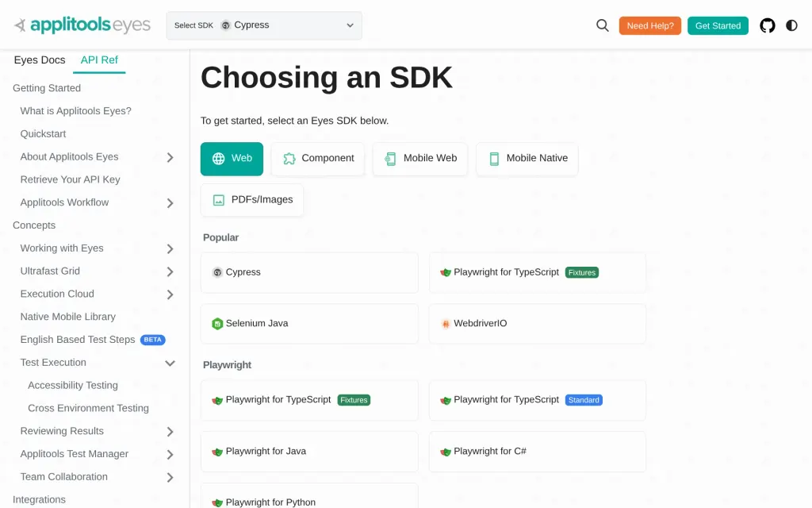
Task: Open the Select SDK dropdown
Action: click(264, 25)
